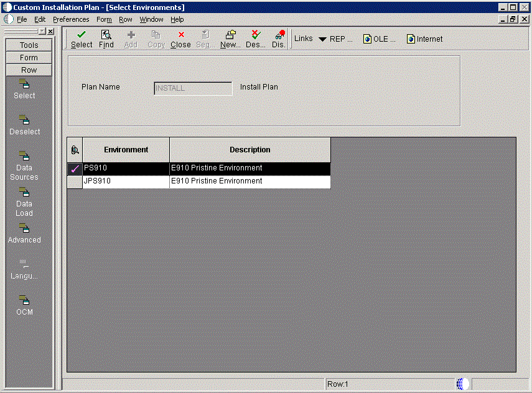Click the REP ... link button
The height and width of the screenshot is (393, 532).
tap(341, 39)
